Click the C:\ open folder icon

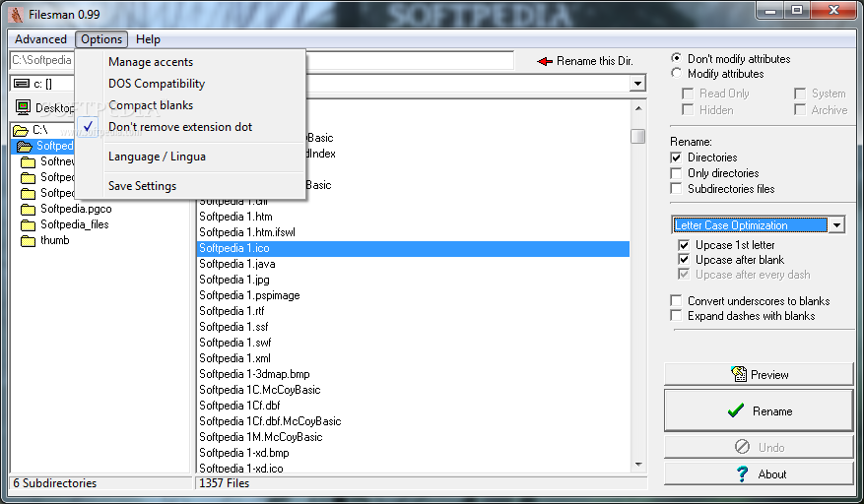tap(21, 131)
